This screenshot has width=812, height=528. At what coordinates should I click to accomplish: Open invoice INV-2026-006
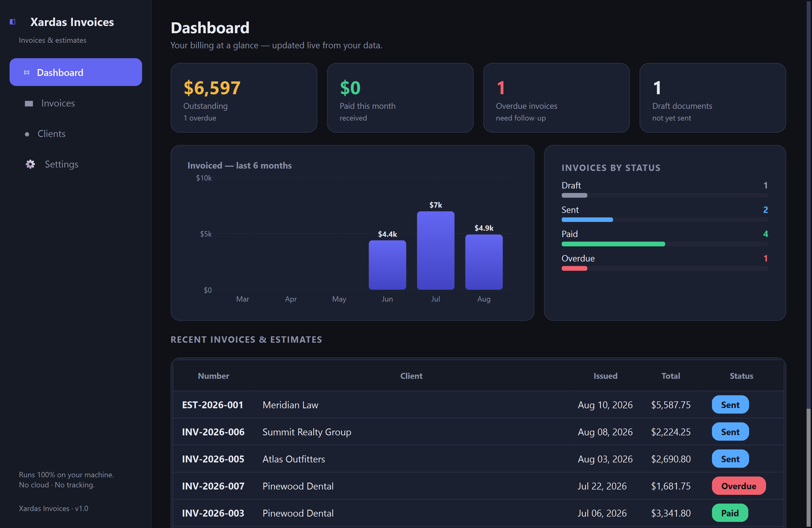click(x=213, y=432)
